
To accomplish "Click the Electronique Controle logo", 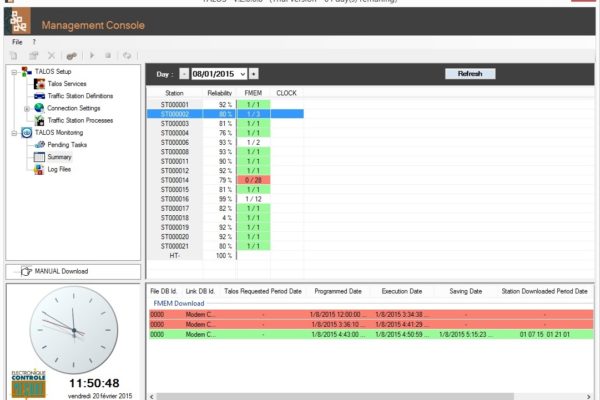I will click(x=28, y=384).
